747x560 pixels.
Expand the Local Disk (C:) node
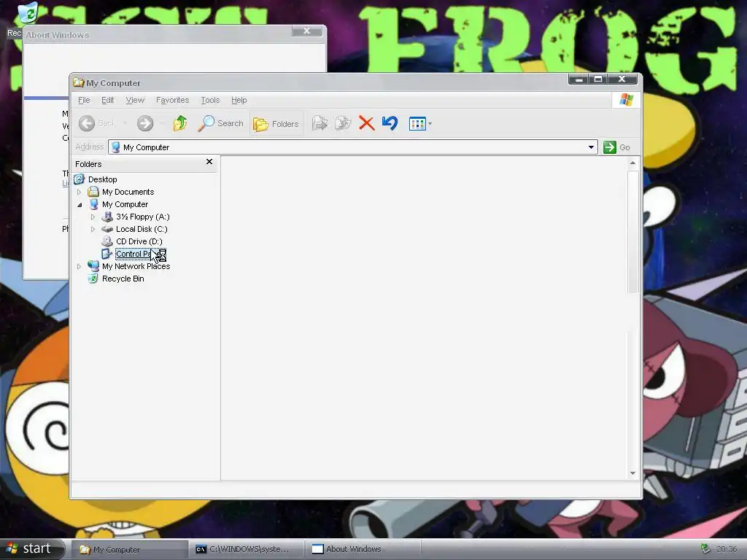(93, 229)
